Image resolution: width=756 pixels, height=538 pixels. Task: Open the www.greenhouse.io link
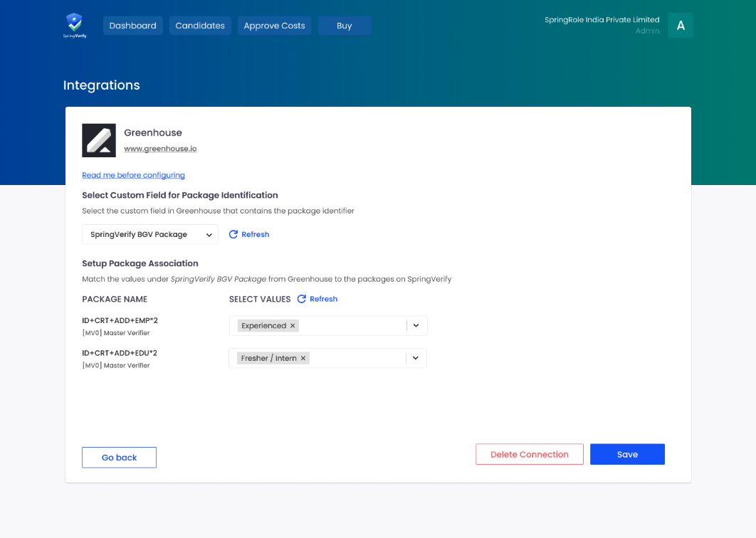(161, 149)
